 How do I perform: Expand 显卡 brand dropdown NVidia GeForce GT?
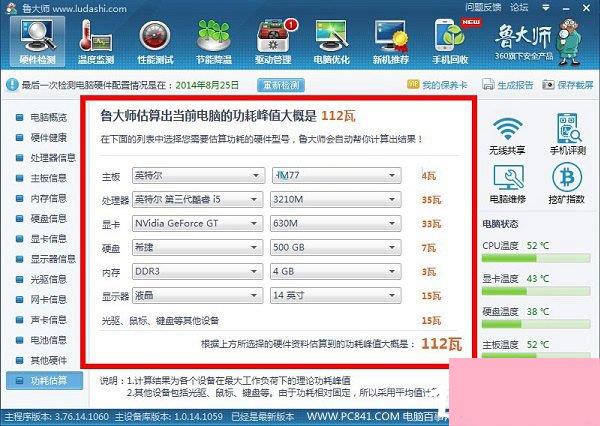coord(197,224)
